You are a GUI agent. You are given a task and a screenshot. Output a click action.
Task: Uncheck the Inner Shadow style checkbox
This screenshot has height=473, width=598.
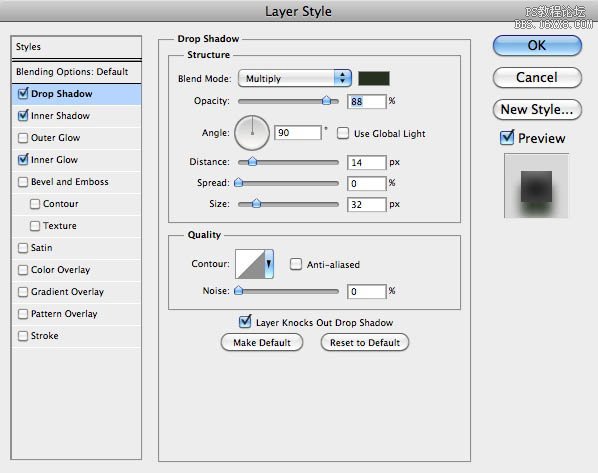(23, 116)
